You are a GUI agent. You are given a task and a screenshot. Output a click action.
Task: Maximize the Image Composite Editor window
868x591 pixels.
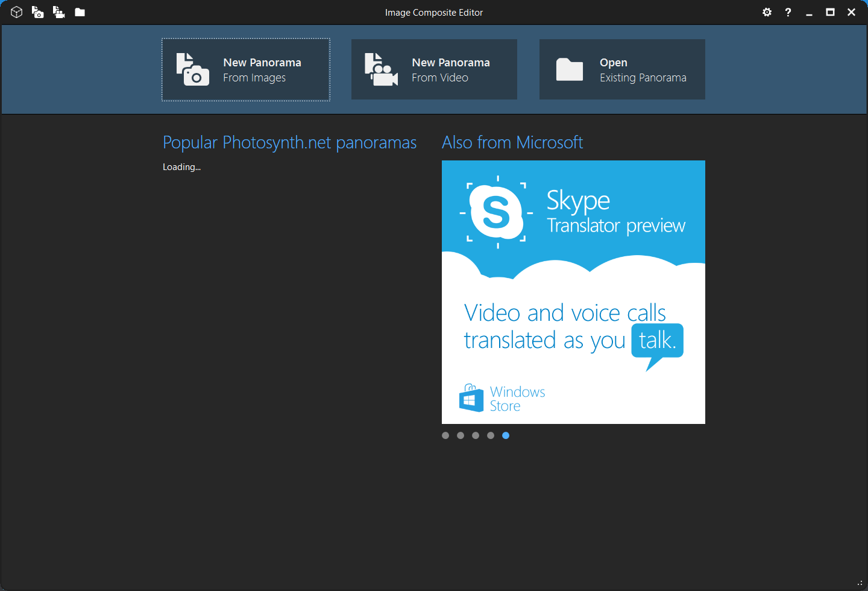830,12
